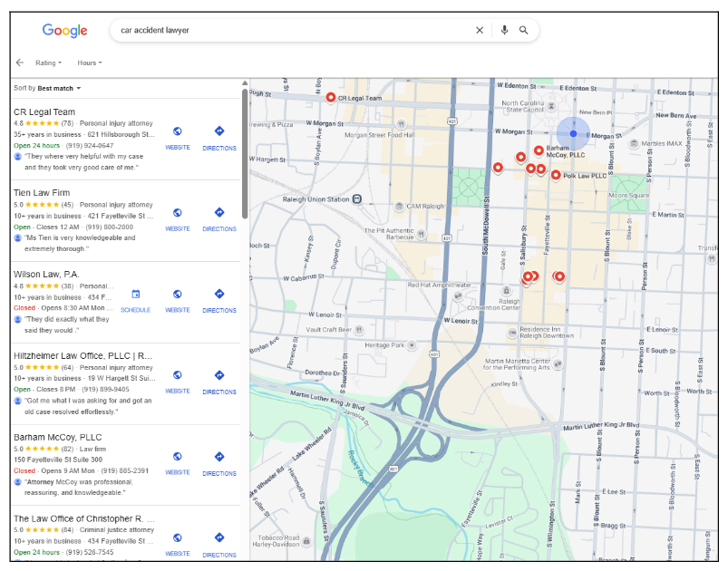The height and width of the screenshot is (571, 728).
Task: Click the Moore Square label on the map
Action: pos(628,196)
